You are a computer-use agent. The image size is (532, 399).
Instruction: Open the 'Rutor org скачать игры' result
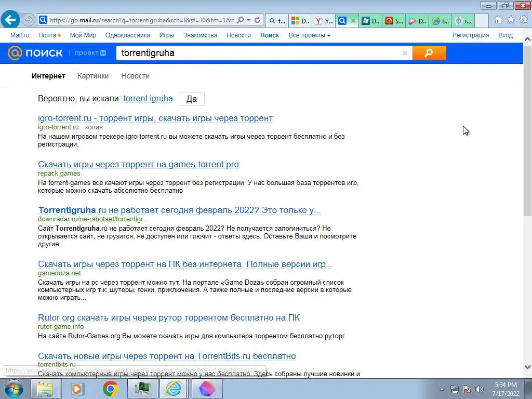[x=169, y=317]
